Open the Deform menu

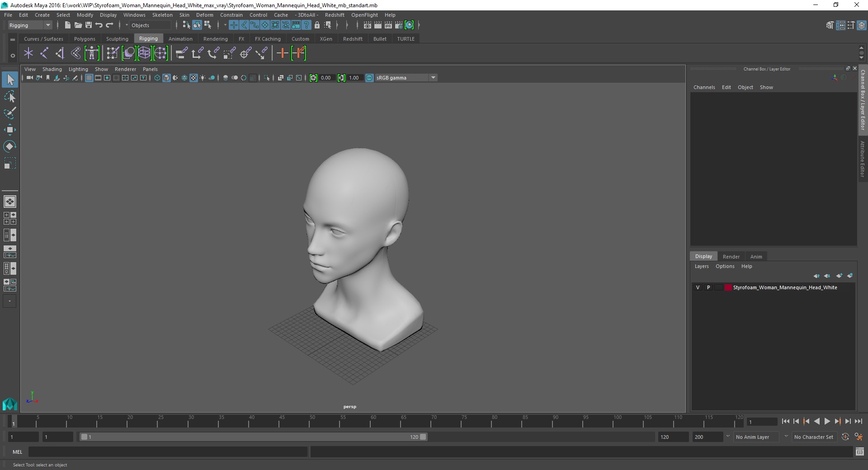204,15
